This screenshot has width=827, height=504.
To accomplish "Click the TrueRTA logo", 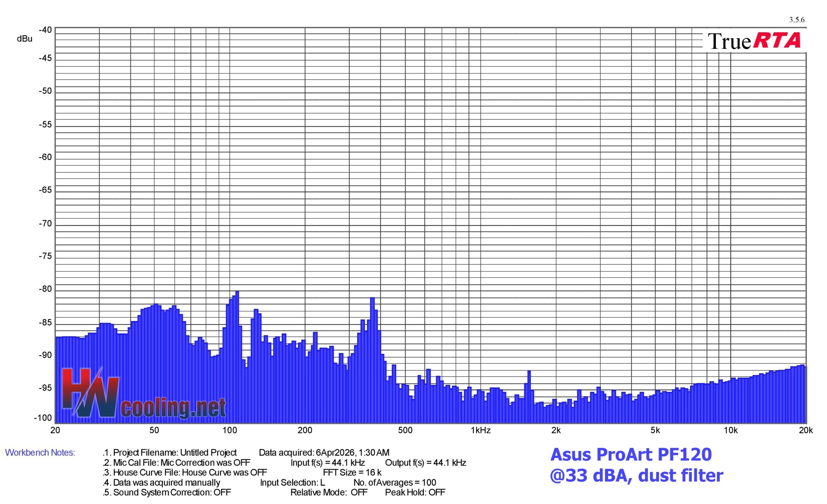I will pos(754,41).
